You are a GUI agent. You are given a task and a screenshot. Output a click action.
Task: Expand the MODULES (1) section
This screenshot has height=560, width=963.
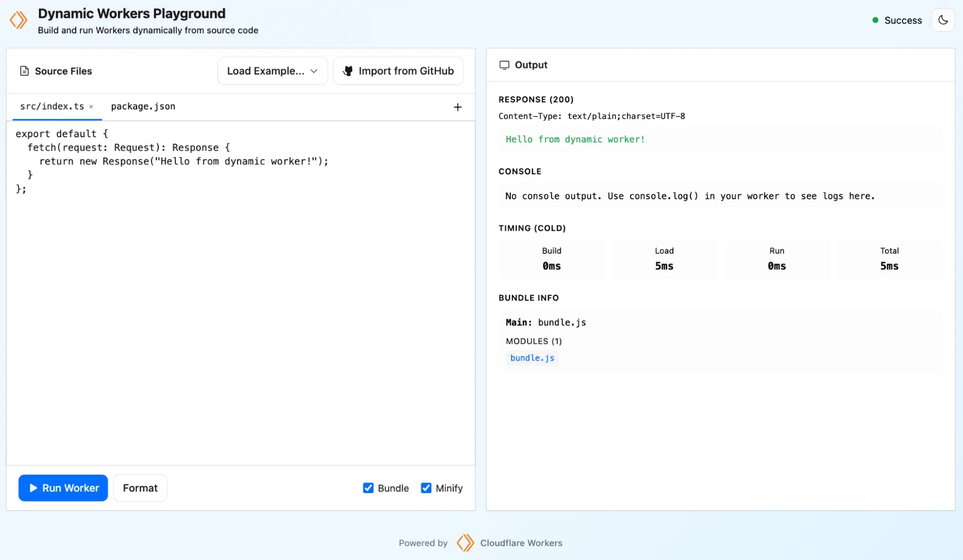click(x=533, y=341)
